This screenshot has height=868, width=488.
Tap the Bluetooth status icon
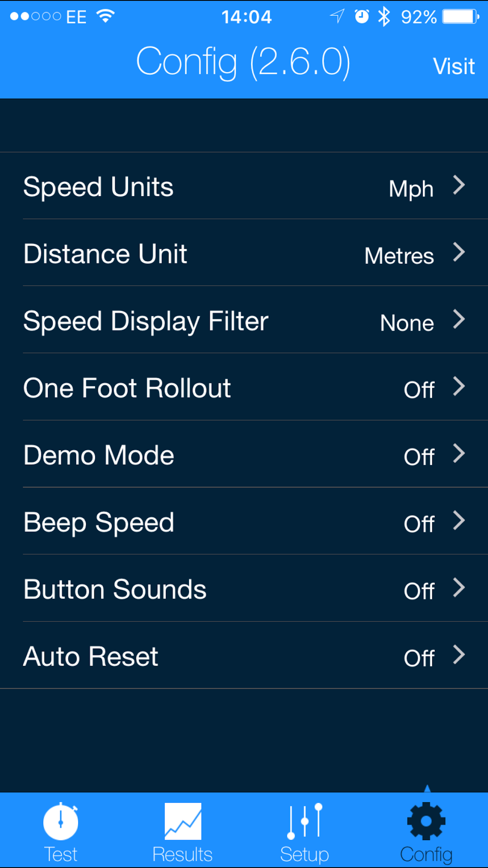point(384,17)
